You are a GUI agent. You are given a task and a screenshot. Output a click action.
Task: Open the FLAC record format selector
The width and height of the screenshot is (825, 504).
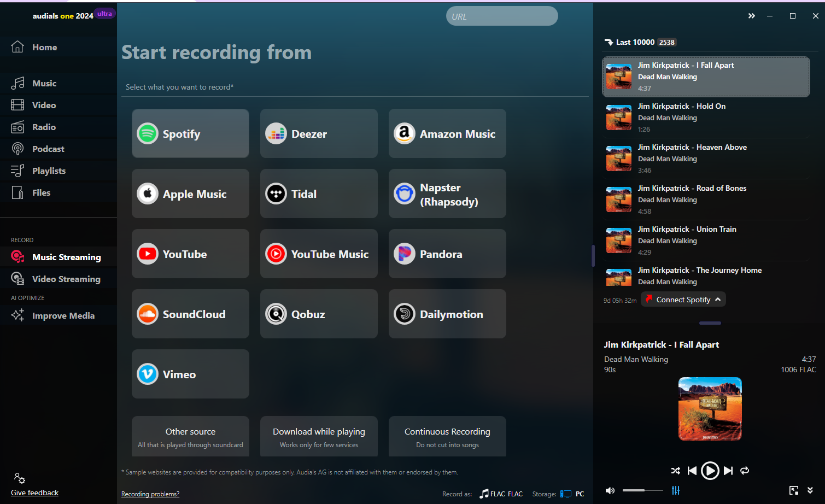[501, 494]
